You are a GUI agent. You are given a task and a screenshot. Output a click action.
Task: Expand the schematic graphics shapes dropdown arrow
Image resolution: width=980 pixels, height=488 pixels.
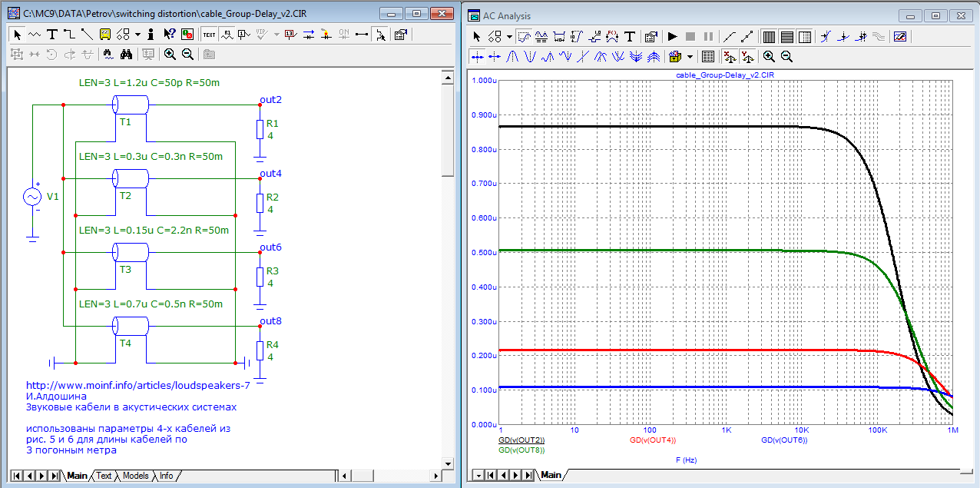tap(137, 34)
